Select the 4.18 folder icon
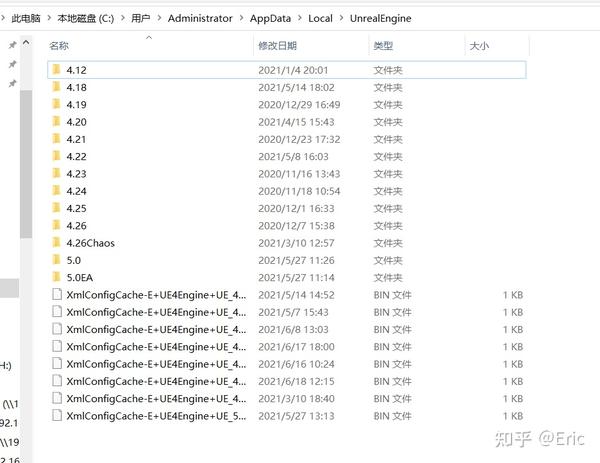This screenshot has width=600, height=463. click(57, 87)
